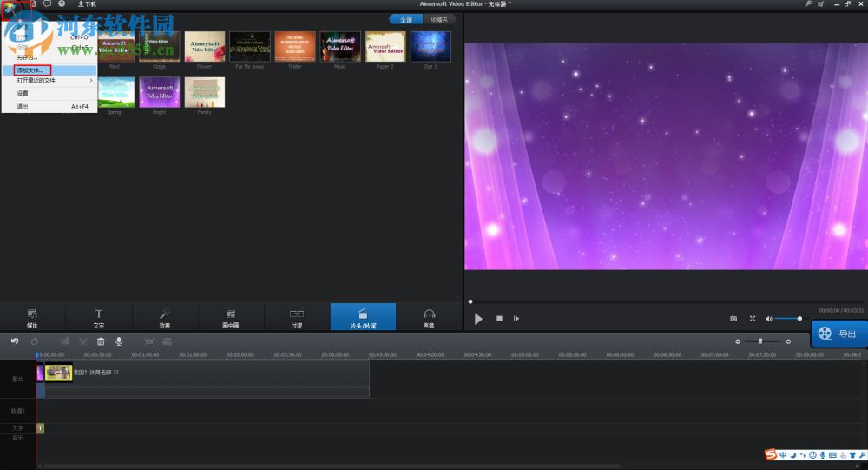Enter full screen preview

coord(753,319)
